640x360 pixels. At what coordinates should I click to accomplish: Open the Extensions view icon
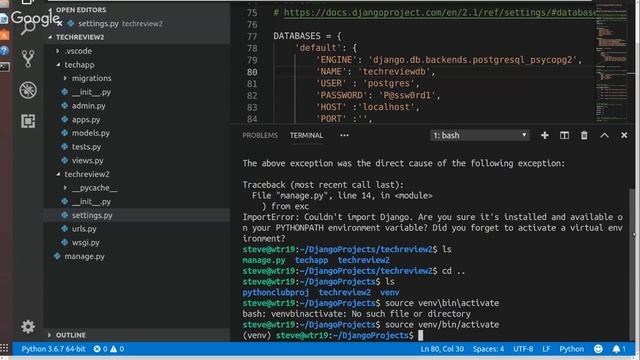pos(28,121)
